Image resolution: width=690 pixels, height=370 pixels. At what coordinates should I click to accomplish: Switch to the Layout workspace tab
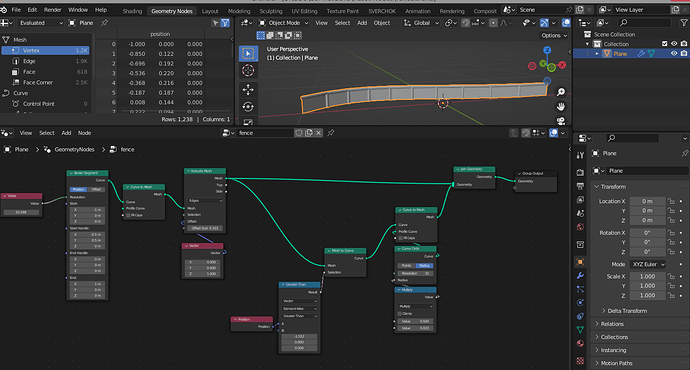[210, 11]
